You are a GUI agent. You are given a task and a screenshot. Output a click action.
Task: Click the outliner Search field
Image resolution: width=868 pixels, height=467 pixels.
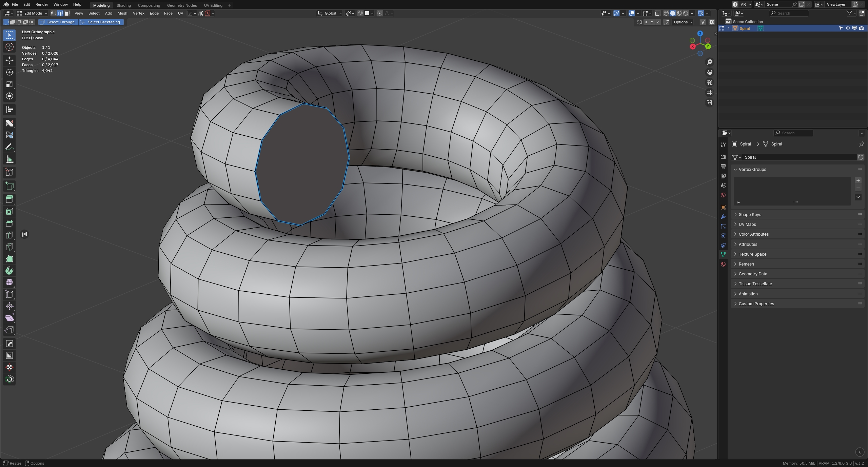tap(789, 13)
